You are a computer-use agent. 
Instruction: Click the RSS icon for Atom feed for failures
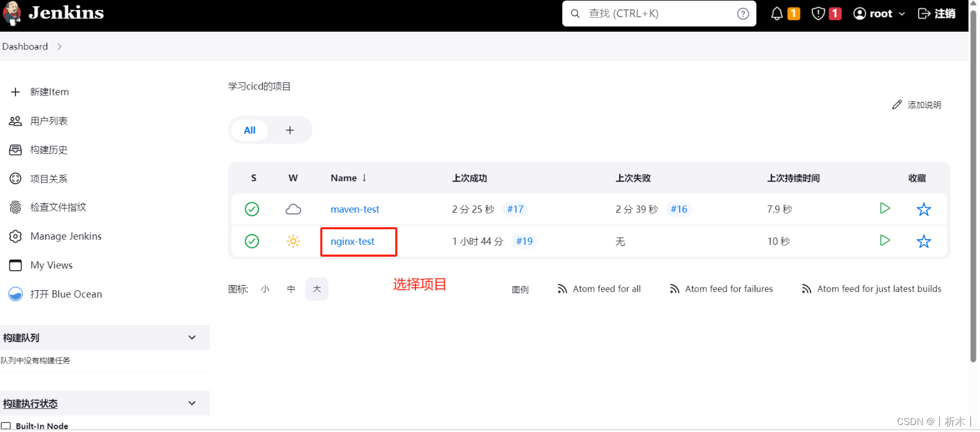[x=675, y=289]
